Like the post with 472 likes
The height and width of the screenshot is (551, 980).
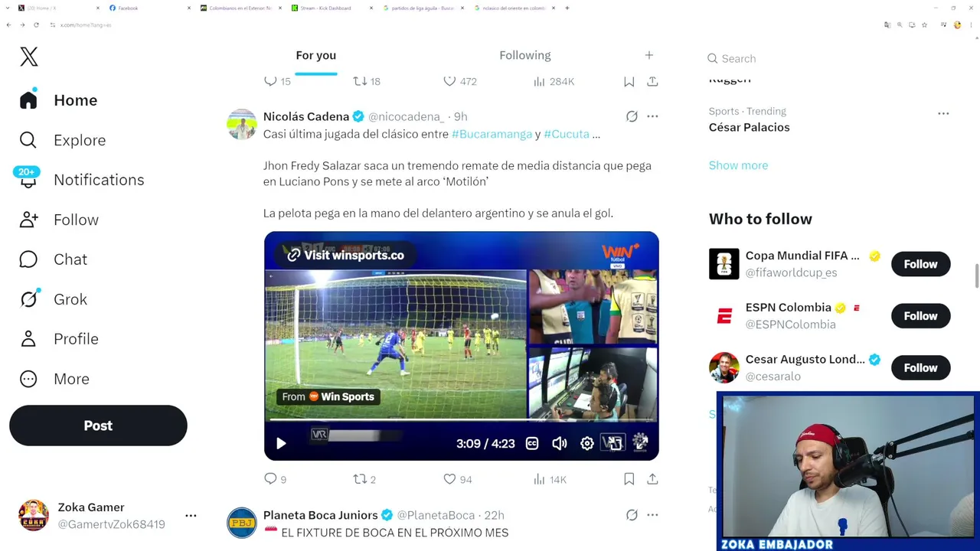tap(459, 81)
